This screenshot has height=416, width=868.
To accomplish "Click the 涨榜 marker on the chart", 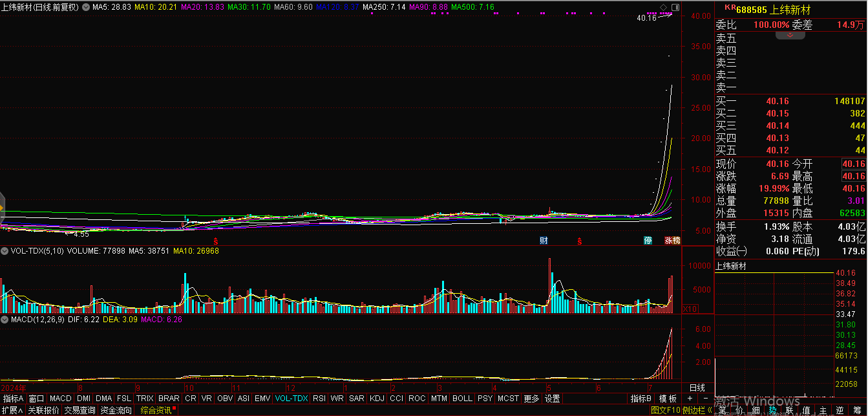I will tap(673, 241).
